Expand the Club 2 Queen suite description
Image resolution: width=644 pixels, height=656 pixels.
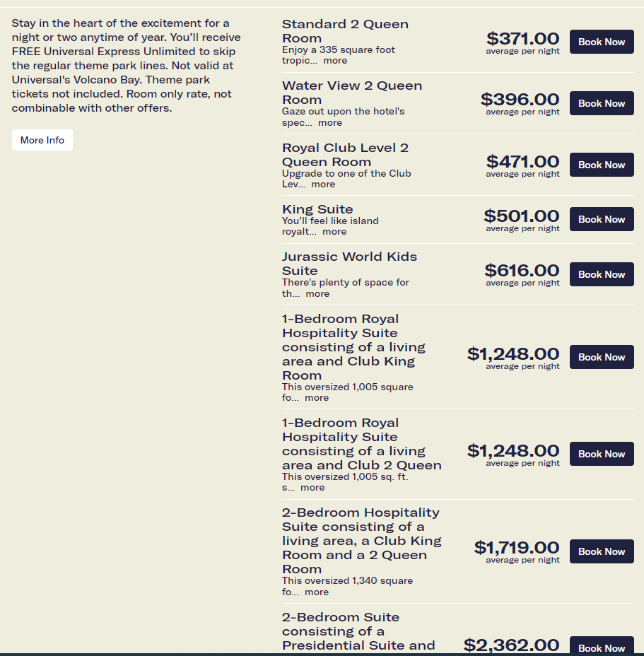pos(312,488)
